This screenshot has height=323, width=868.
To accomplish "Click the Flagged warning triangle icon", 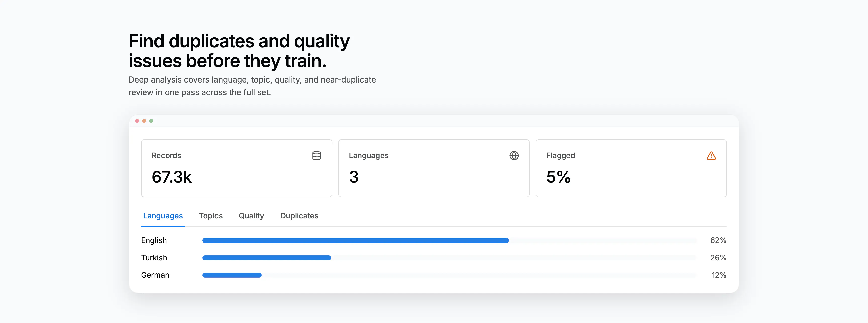I will 711,156.
